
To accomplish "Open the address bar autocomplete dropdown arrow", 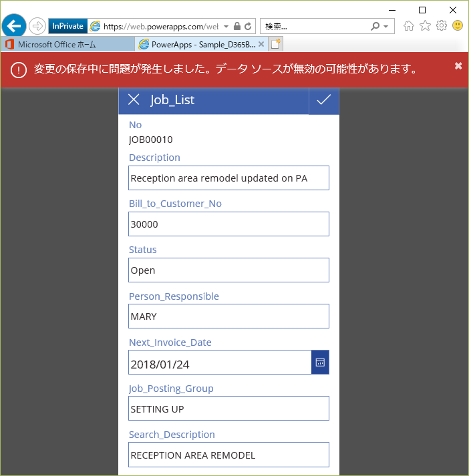I will click(x=226, y=27).
